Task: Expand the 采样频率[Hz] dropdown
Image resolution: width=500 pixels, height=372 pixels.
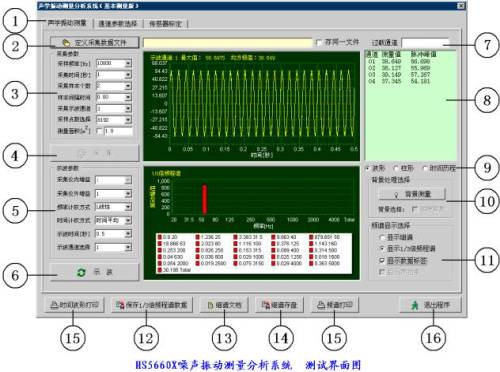Action: point(128,63)
